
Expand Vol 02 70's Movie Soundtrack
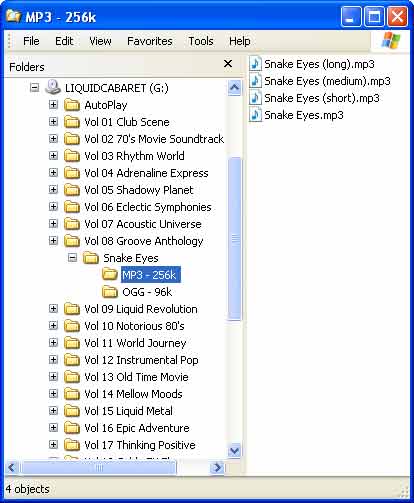pos(53,139)
